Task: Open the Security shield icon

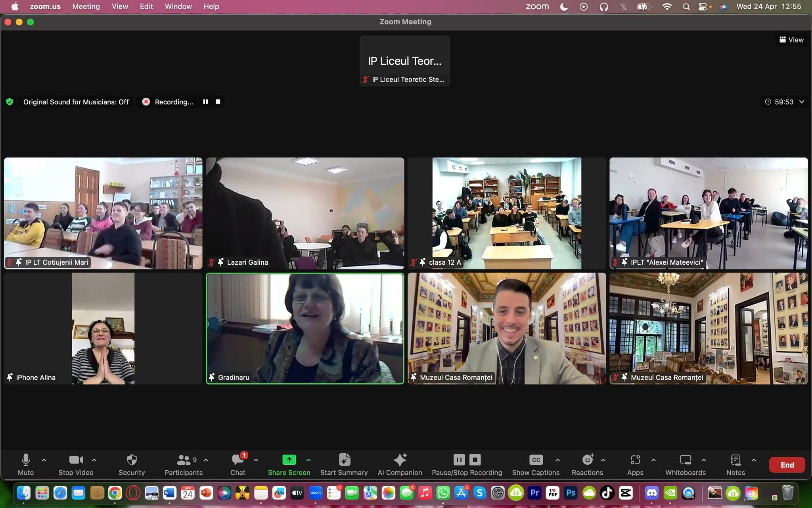Action: pyautogui.click(x=132, y=460)
